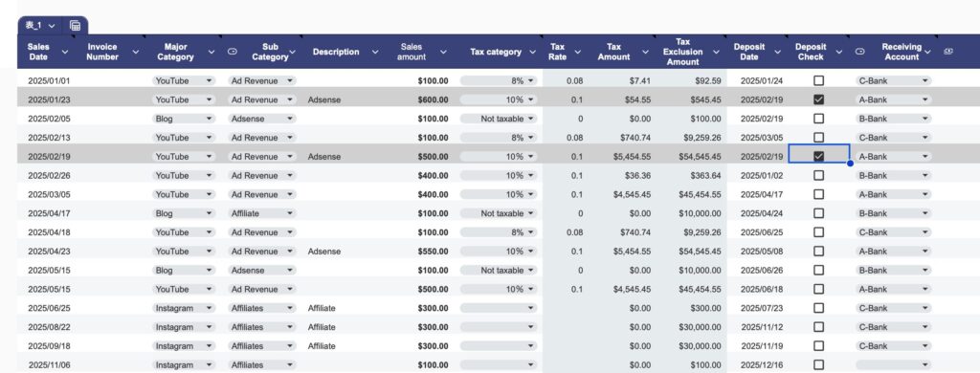Image resolution: width=980 pixels, height=373 pixels.
Task: Check the deposit box for 2025/01/01 row
Action: [818, 80]
